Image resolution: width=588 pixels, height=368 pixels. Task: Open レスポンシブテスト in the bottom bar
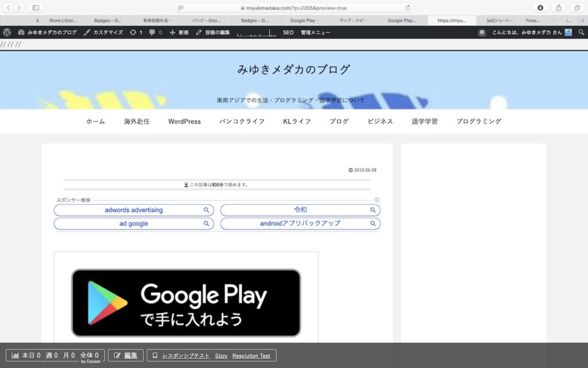tap(185, 355)
